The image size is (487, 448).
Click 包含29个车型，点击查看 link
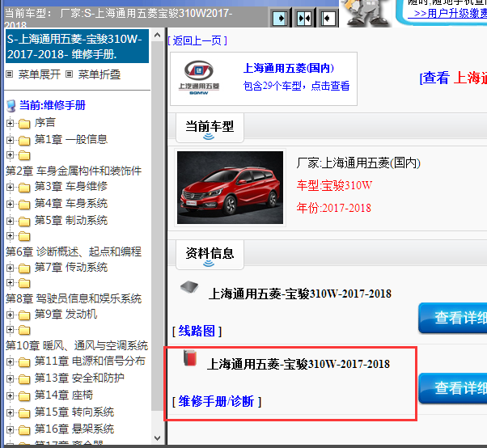point(296,86)
